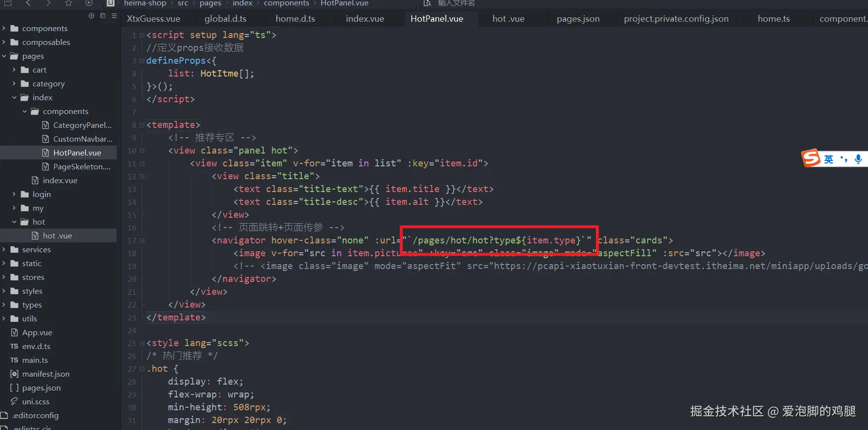
Task: Switch to the pages.json editor tab
Action: point(578,19)
